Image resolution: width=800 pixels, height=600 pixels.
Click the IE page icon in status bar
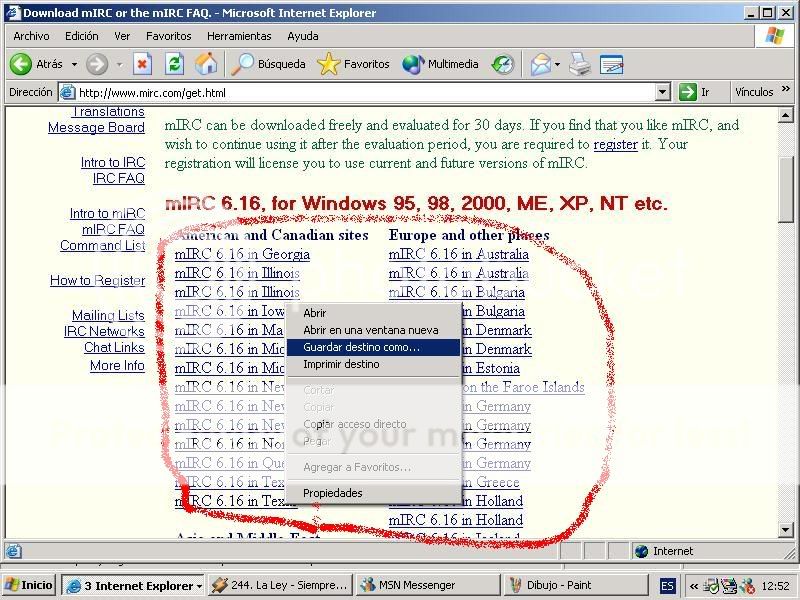[13, 551]
